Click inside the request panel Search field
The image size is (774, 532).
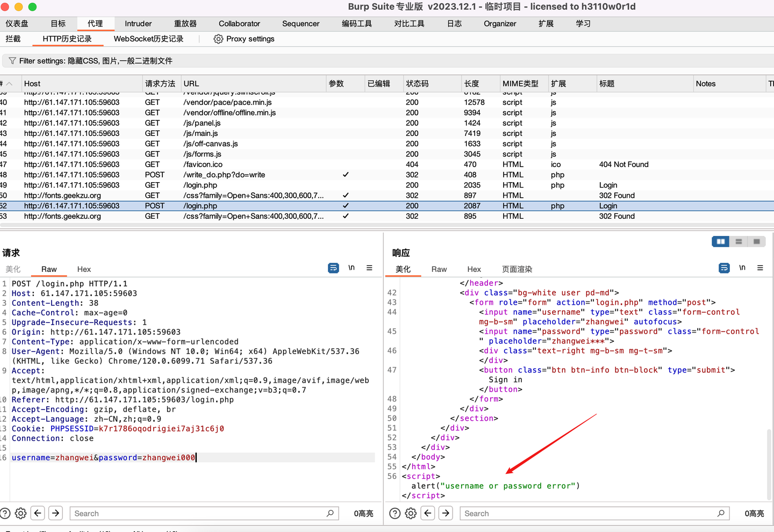tap(204, 513)
